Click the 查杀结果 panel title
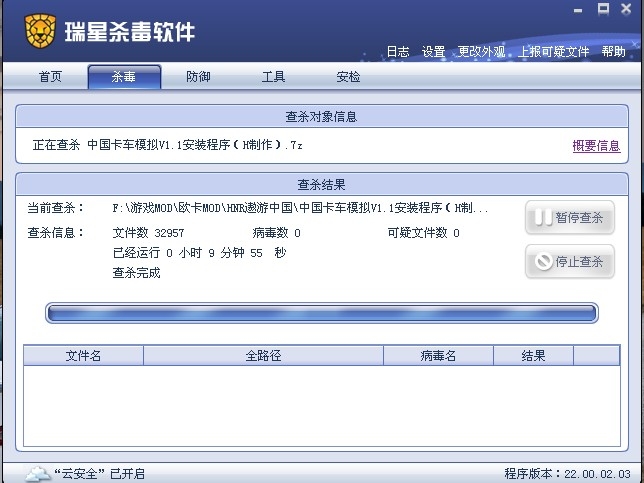Image resolution: width=644 pixels, height=483 pixels. (x=322, y=185)
